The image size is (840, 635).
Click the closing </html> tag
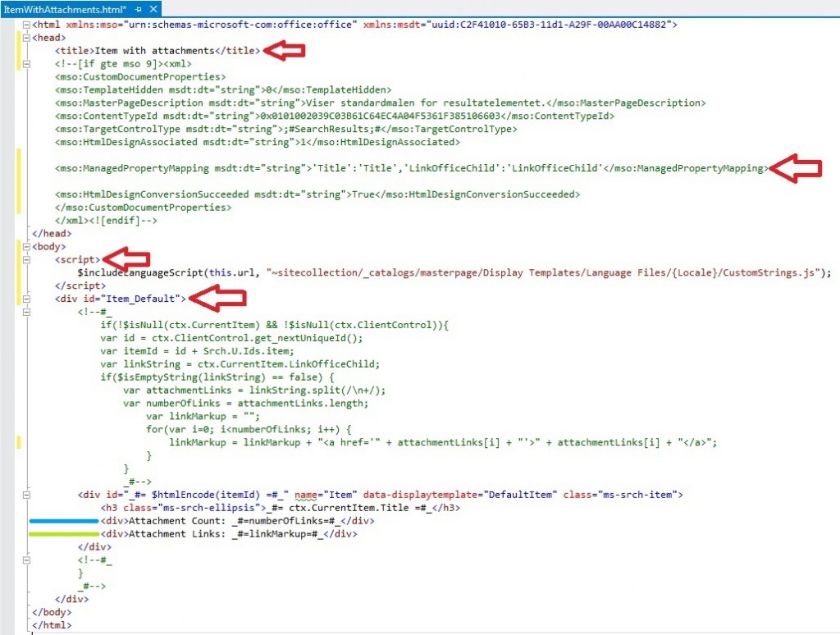(x=51, y=625)
